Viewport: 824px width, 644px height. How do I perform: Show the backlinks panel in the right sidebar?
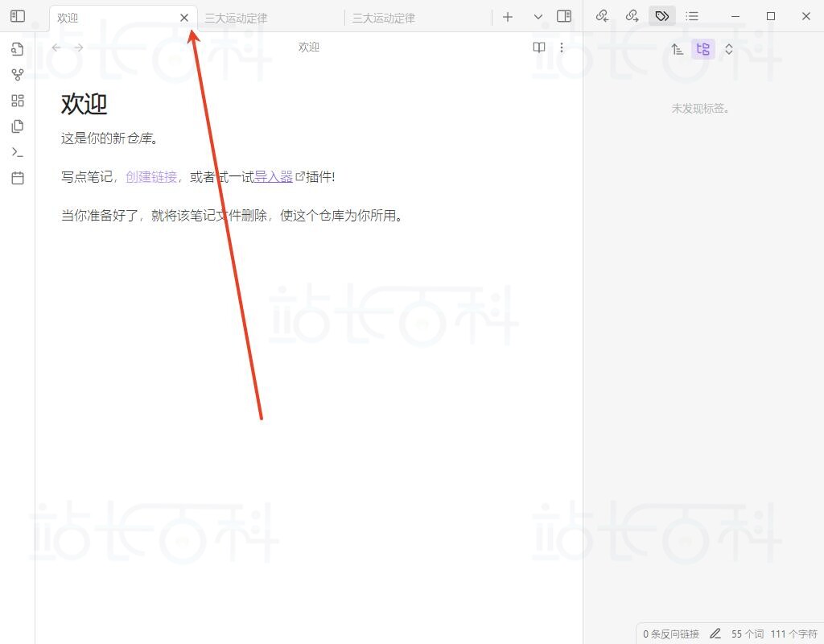[602, 16]
